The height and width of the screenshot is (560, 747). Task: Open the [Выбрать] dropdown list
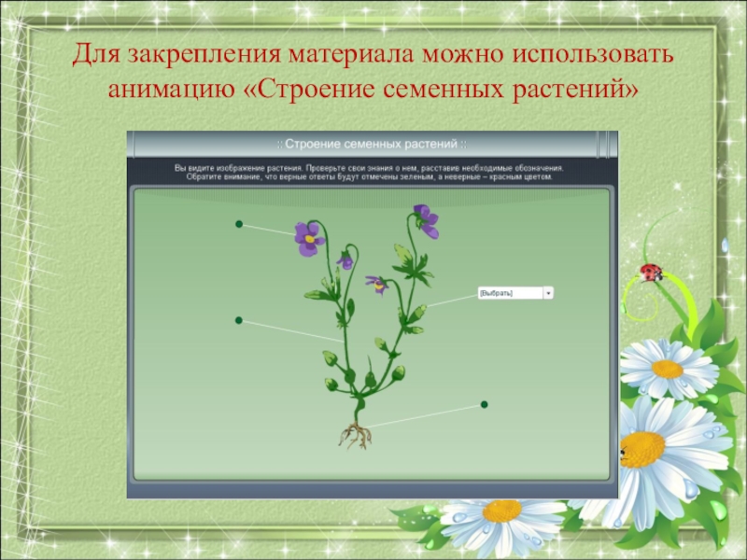point(509,293)
